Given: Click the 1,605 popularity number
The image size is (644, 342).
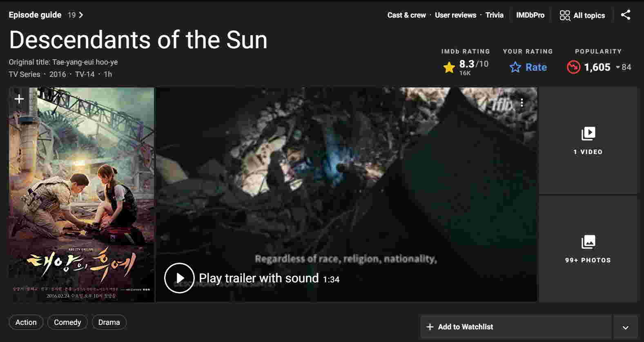Looking at the screenshot, I should point(597,67).
